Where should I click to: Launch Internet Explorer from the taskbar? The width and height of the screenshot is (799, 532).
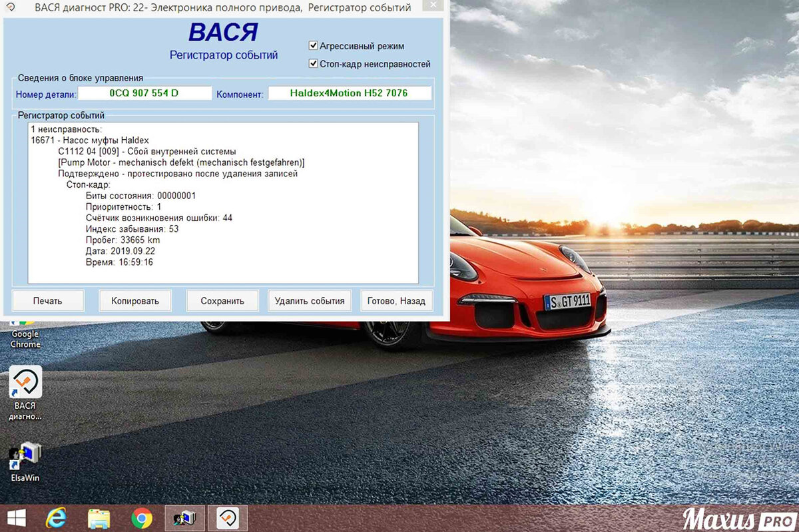[x=56, y=517]
